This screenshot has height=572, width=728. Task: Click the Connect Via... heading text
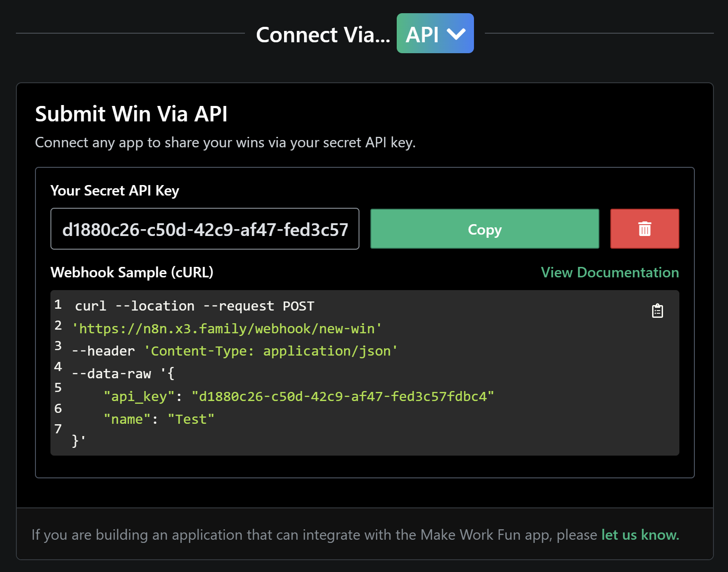pos(323,35)
